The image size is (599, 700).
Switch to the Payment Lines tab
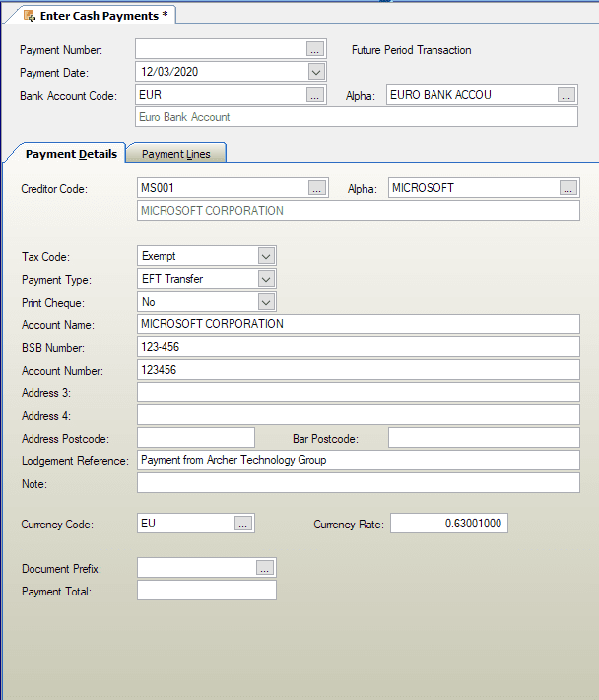[x=176, y=154]
